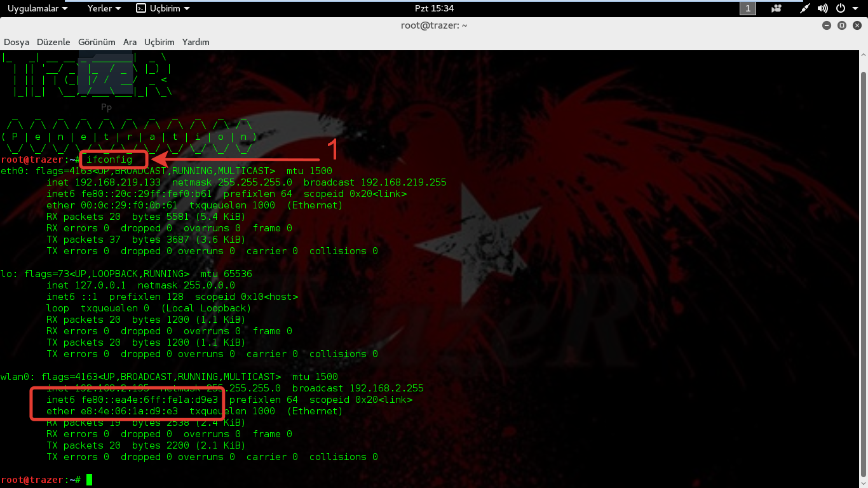The width and height of the screenshot is (868, 488).
Task: Open the Düzenle menu
Action: 53,42
